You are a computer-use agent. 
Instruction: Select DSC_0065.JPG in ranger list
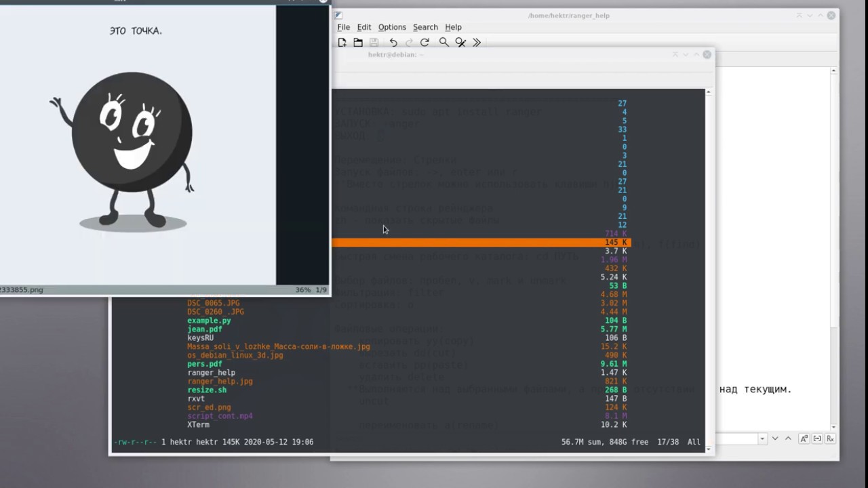(x=214, y=303)
